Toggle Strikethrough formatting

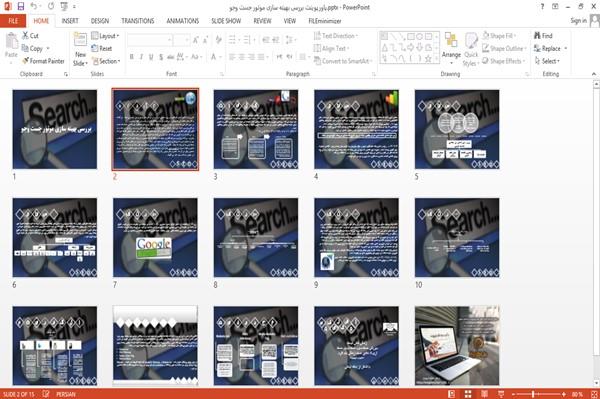pos(171,57)
